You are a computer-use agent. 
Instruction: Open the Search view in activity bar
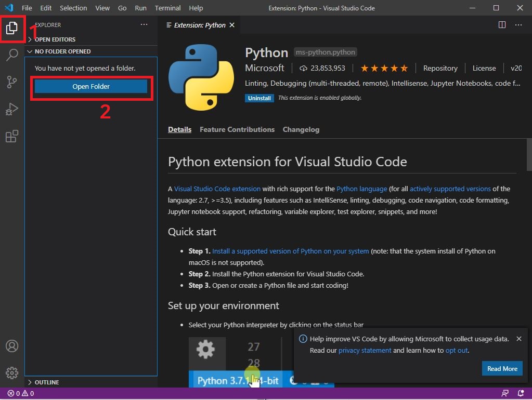click(x=12, y=55)
